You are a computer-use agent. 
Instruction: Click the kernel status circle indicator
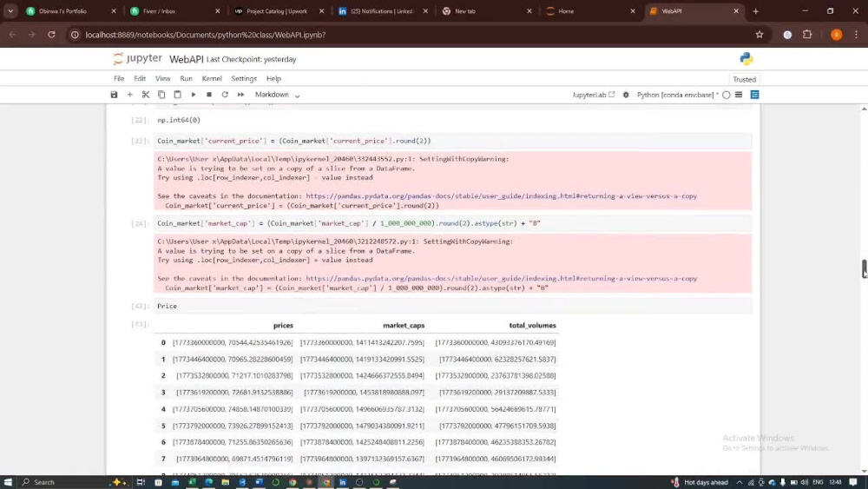pyautogui.click(x=727, y=95)
